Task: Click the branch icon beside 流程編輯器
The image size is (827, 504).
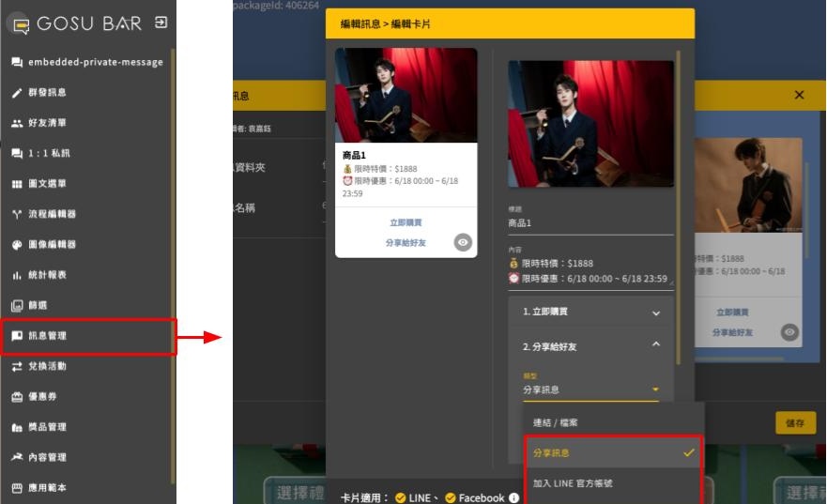Action: (x=17, y=214)
